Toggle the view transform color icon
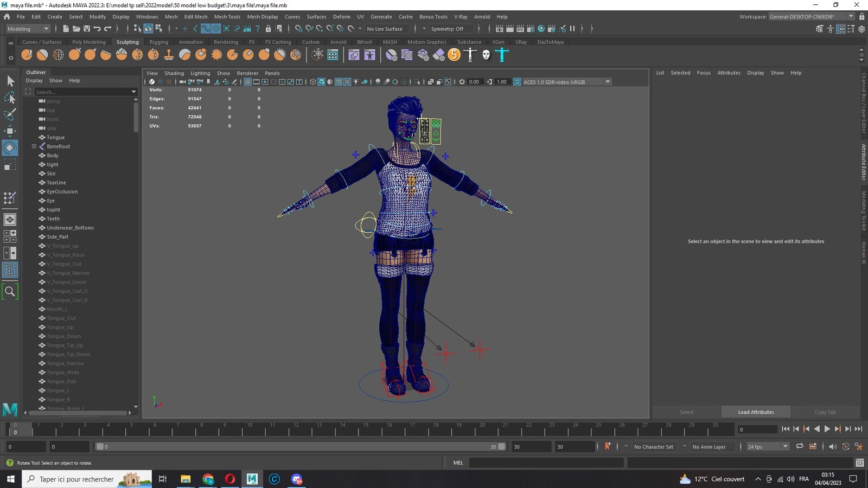The width and height of the screenshot is (868, 488). tap(517, 82)
